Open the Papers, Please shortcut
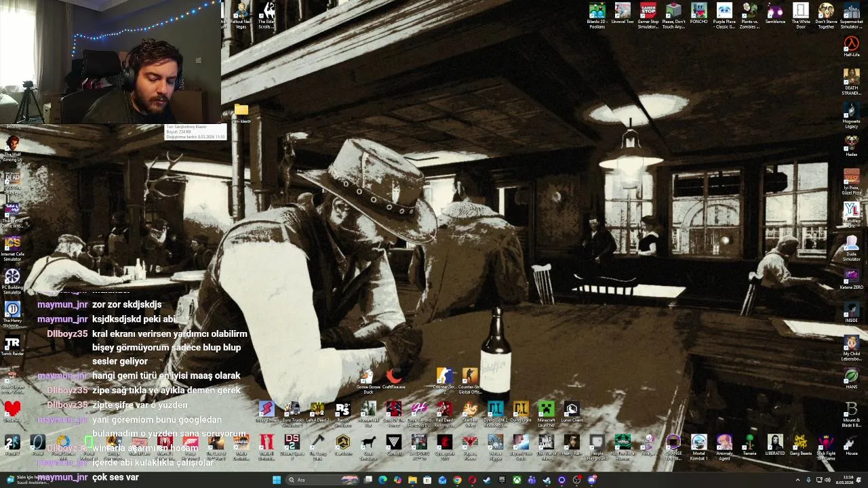 (x=470, y=447)
